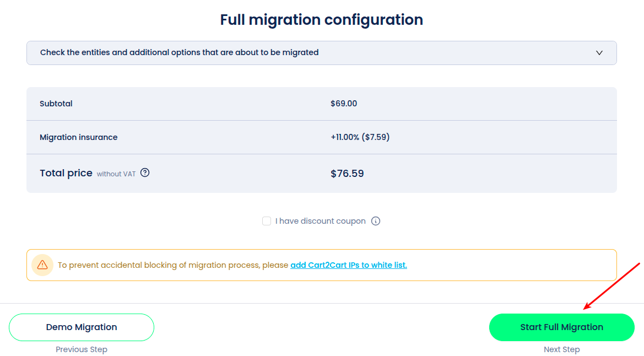Click the info icon beside discount coupon
The image size is (644, 356).
pyautogui.click(x=376, y=221)
